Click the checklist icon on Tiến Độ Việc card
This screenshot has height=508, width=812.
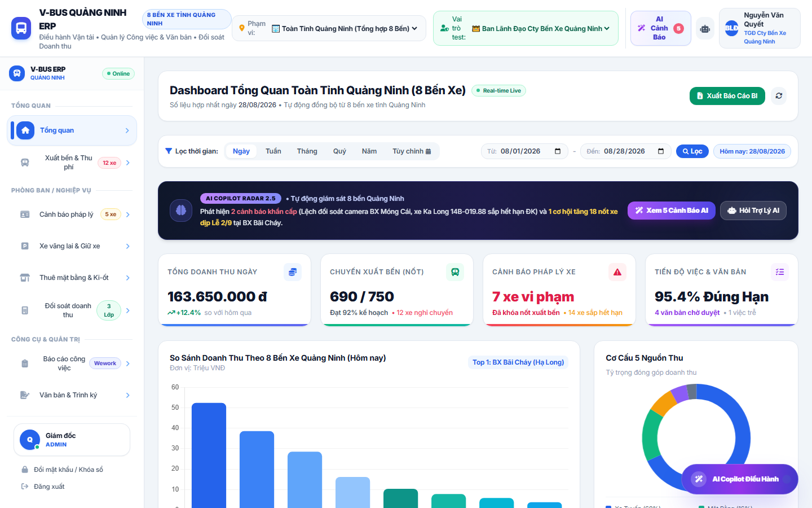point(780,272)
